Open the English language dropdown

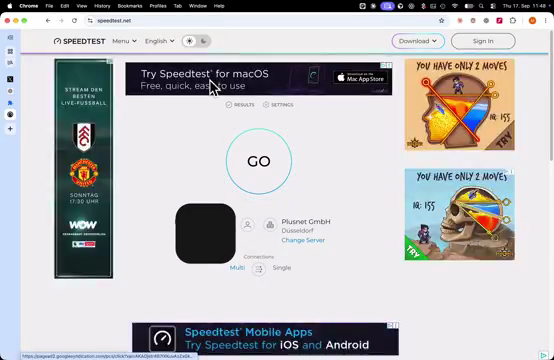click(x=159, y=41)
